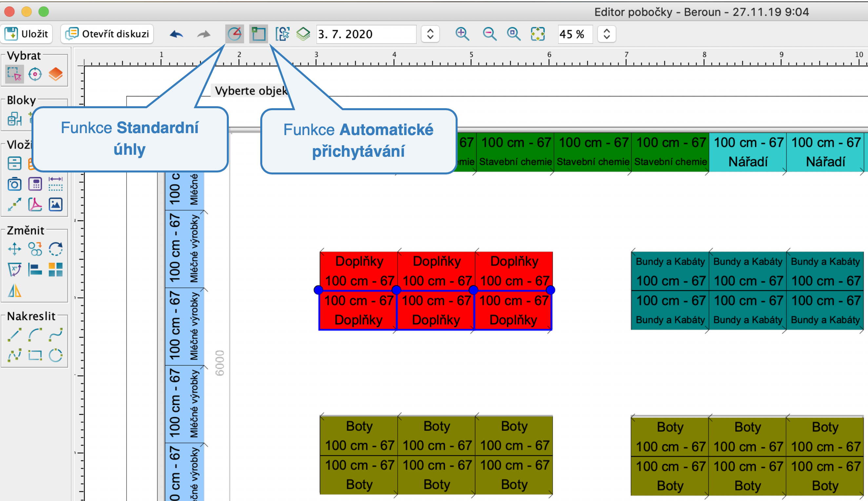Draw a straight line from Nakreslit
The height and width of the screenshot is (501, 868).
point(14,334)
